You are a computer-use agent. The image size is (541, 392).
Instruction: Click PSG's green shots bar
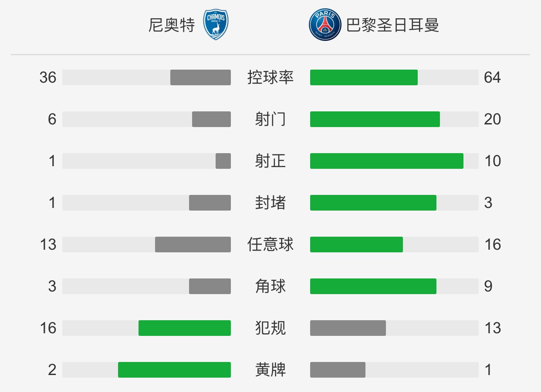coord(375,119)
